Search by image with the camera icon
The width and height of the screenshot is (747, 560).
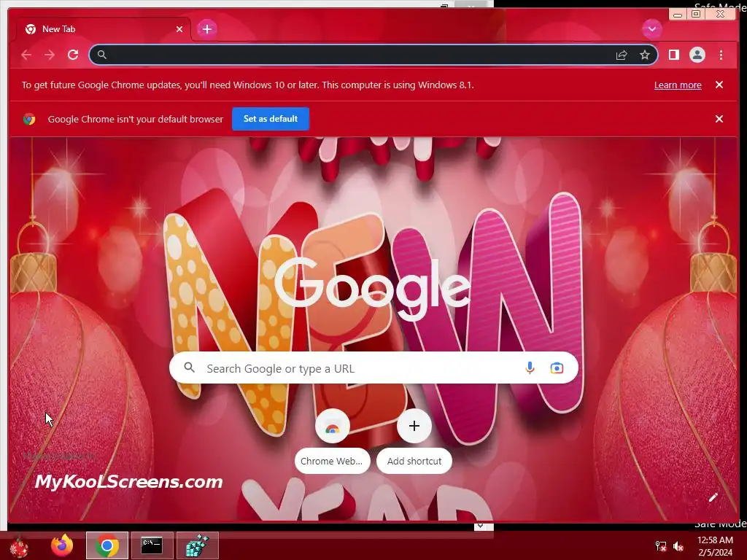point(557,367)
